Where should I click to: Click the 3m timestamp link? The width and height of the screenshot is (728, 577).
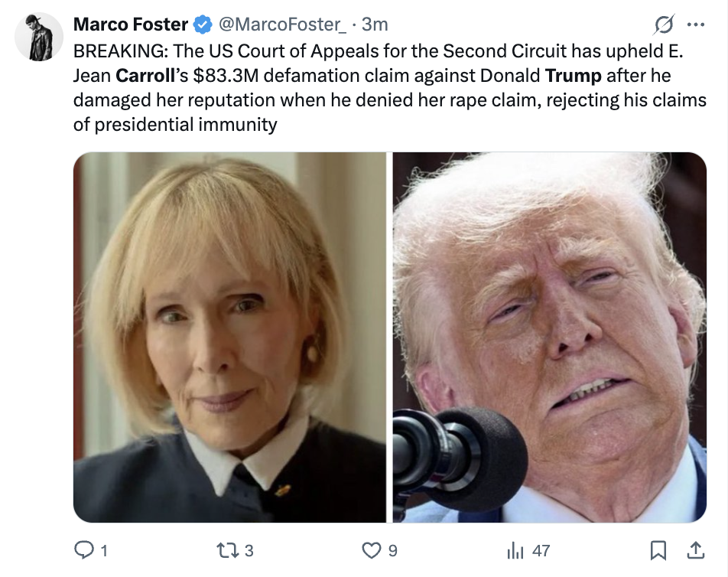pyautogui.click(x=375, y=24)
